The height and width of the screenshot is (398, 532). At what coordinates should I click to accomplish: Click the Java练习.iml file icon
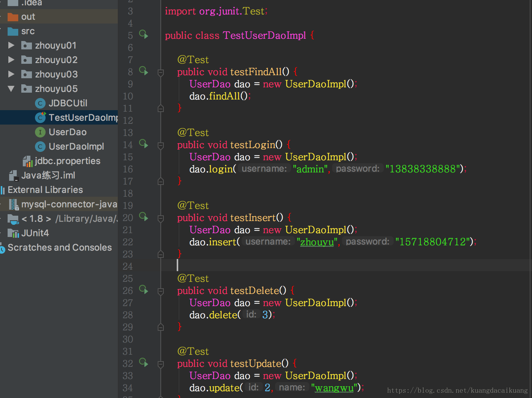tap(13, 175)
